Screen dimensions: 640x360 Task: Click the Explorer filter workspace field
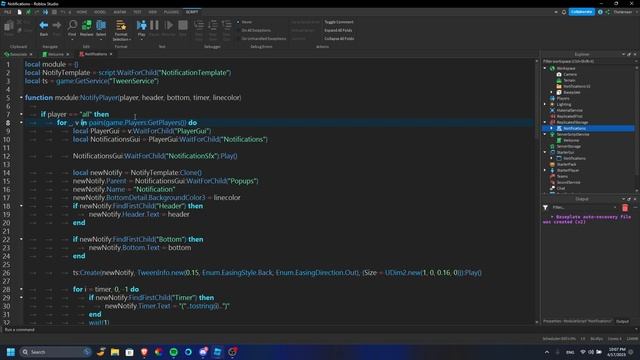[588, 62]
